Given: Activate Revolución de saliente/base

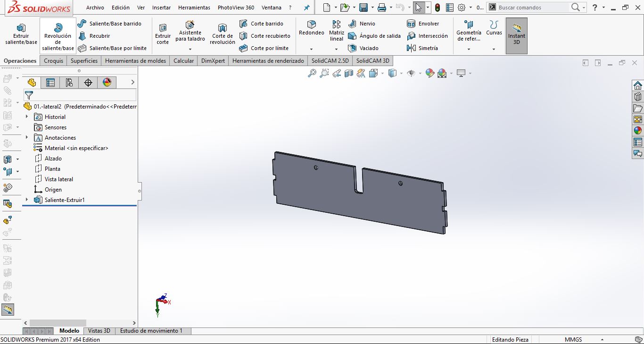Looking at the screenshot, I should 58,36.
